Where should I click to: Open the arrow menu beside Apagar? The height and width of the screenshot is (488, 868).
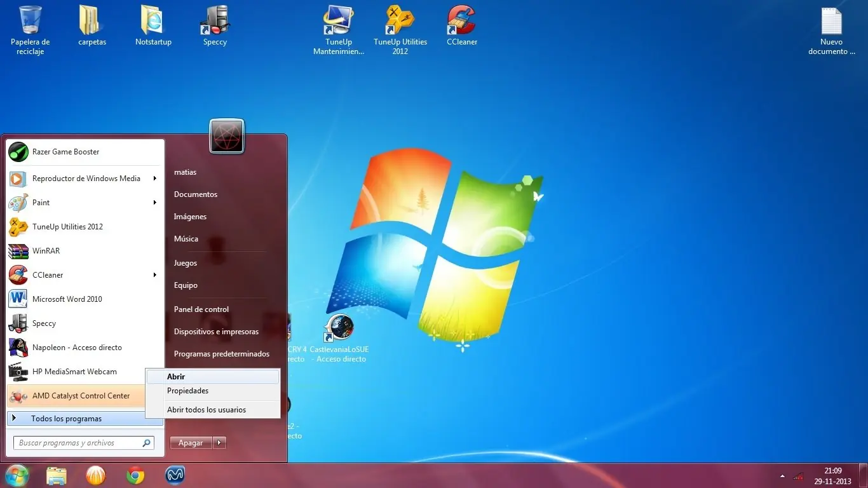(220, 443)
